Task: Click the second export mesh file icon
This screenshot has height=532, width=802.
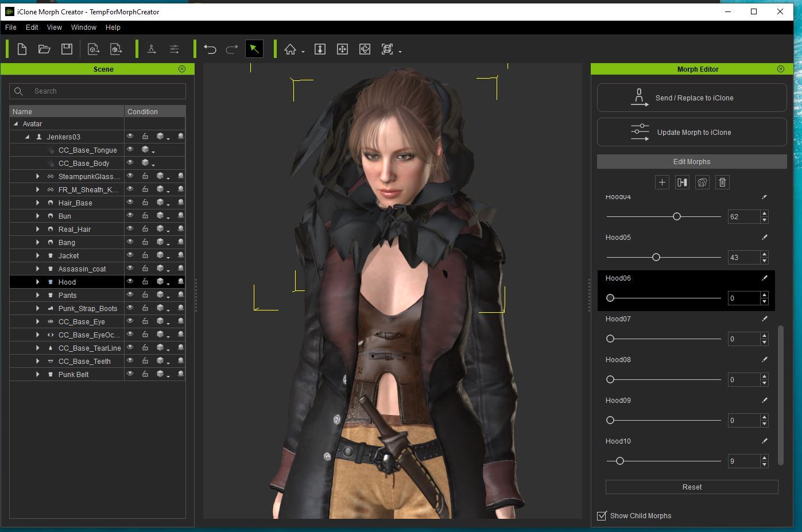Action: 116,49
